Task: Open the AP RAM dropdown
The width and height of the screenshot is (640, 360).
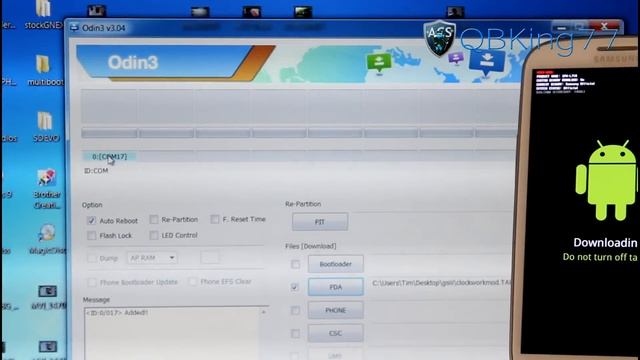Action: (x=152, y=258)
